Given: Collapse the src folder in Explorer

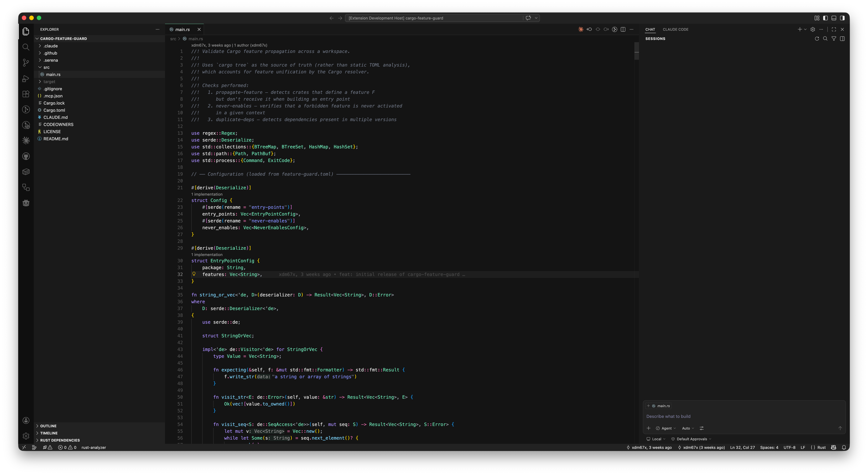Looking at the screenshot, I should click(x=46, y=67).
